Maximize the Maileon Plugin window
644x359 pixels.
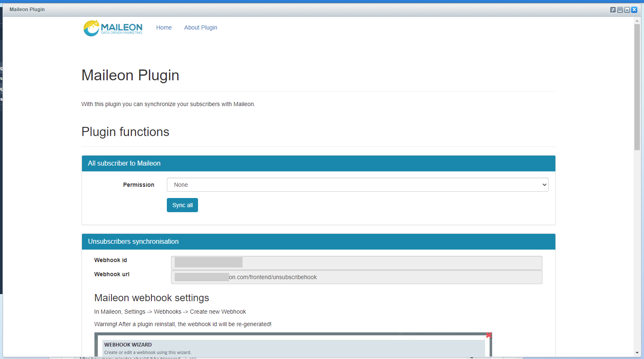coord(627,10)
